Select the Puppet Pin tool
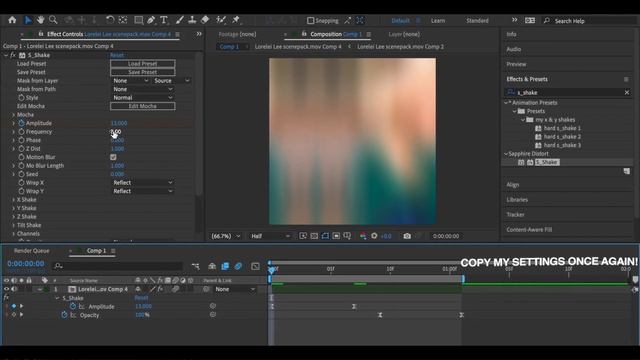The height and width of the screenshot is (360, 640). [x=236, y=20]
